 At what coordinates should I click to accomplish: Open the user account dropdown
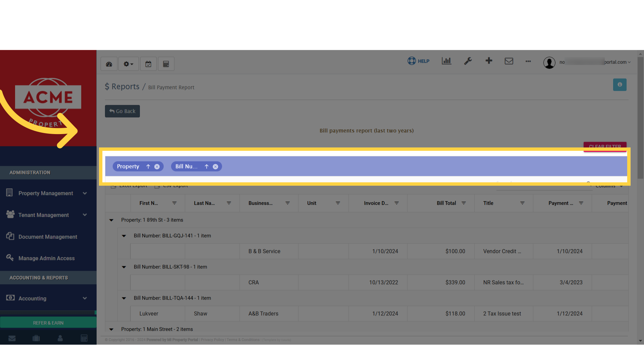coord(587,62)
